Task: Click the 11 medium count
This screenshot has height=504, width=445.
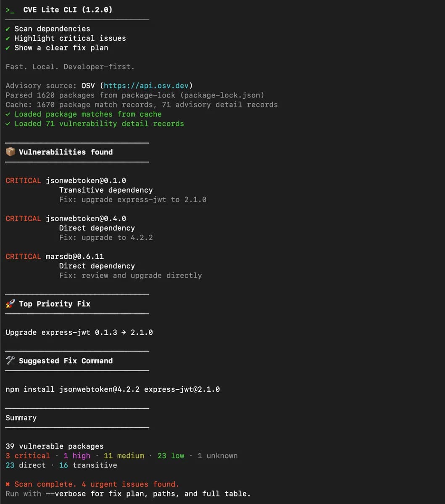Action: 124,456
